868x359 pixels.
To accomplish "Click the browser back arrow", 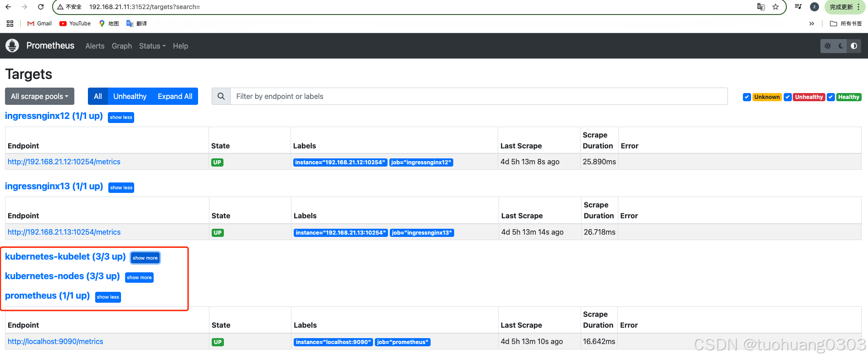I will [8, 7].
